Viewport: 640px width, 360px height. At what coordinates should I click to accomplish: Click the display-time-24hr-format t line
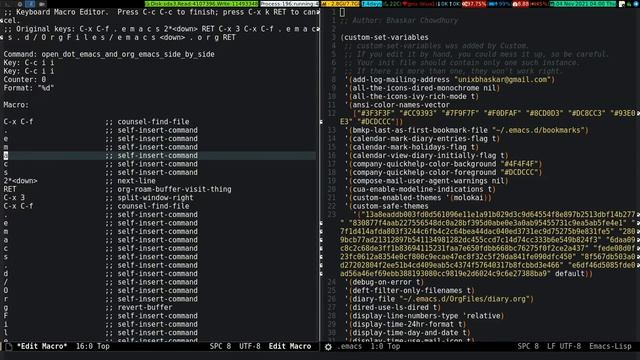[x=406, y=324]
